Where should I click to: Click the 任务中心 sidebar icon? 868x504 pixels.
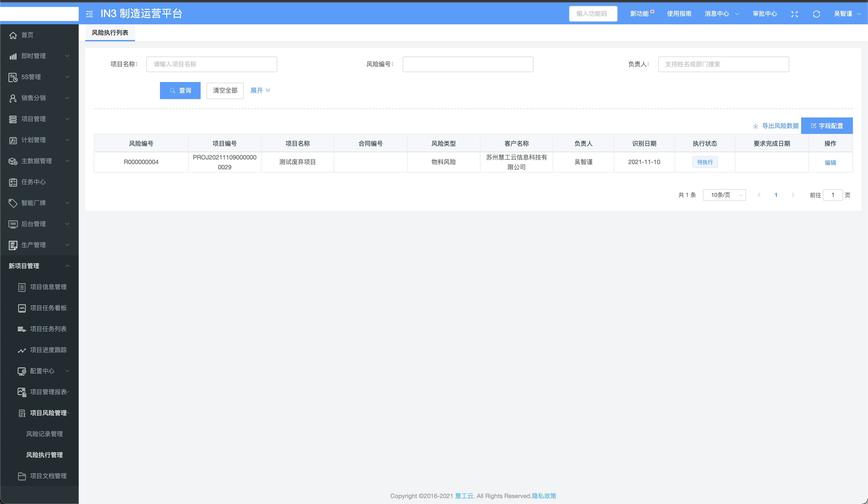[x=13, y=182]
